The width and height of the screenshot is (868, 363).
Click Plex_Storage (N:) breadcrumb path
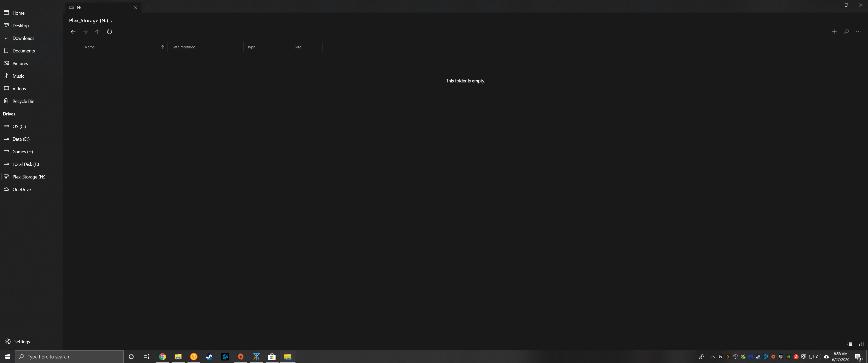point(89,20)
